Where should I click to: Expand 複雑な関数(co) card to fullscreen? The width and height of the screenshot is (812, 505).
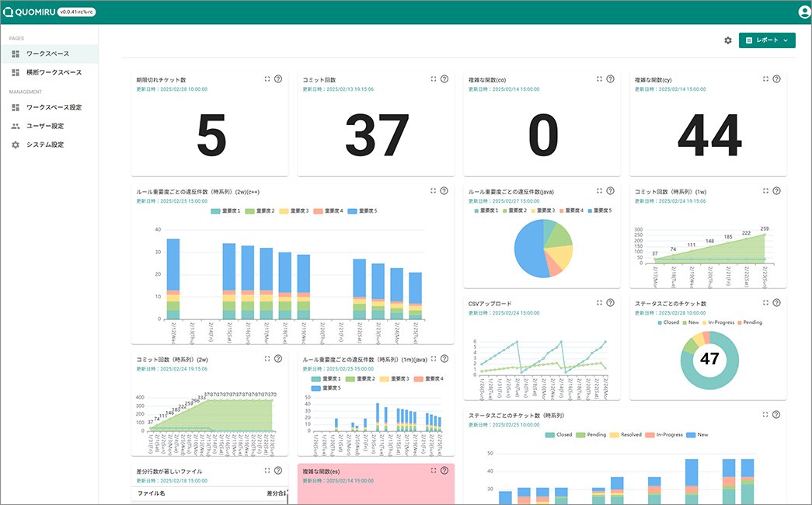(599, 79)
